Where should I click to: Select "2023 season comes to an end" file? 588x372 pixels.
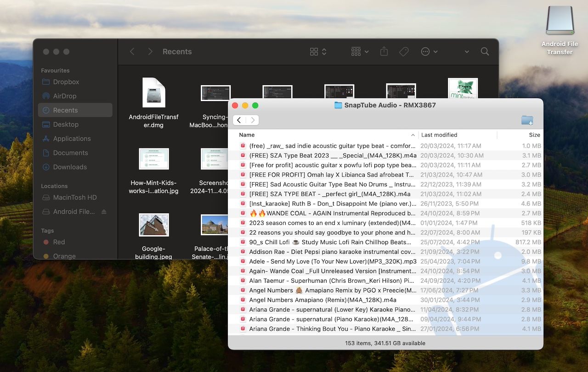385,223
